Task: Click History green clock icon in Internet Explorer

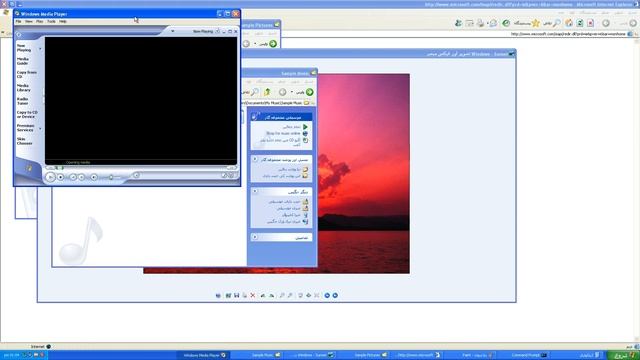Action: (506, 23)
